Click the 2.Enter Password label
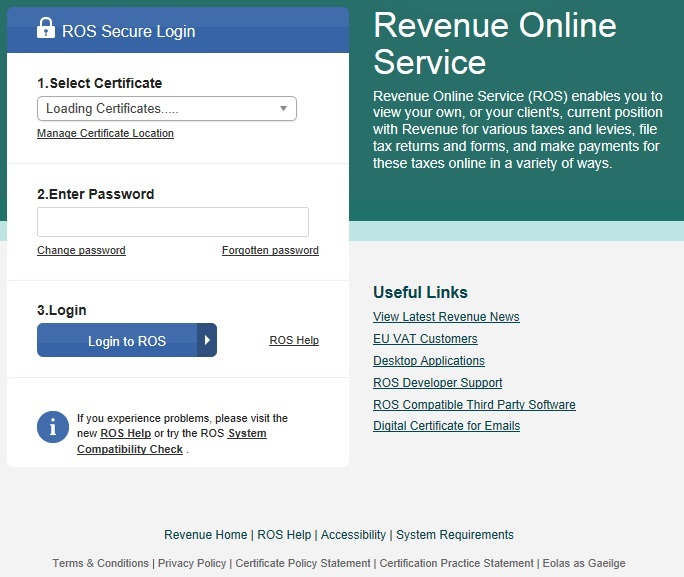Image resolution: width=684 pixels, height=577 pixels. coord(96,194)
